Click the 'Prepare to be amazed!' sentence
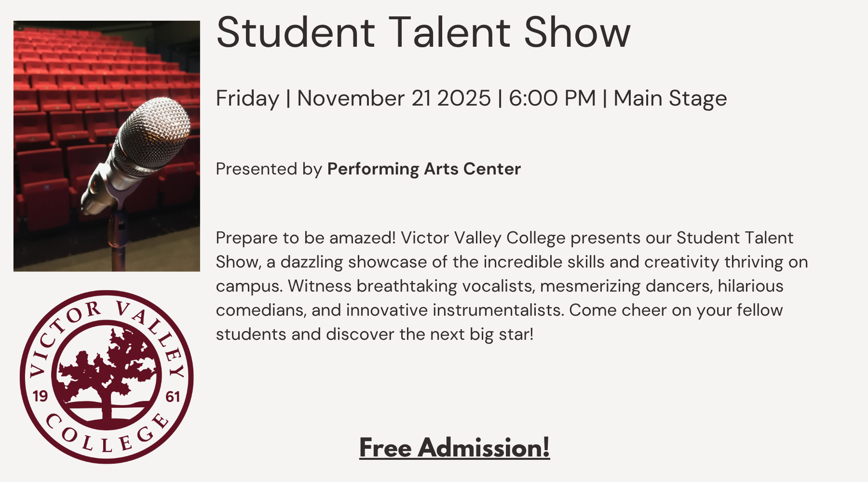The height and width of the screenshot is (482, 868). click(306, 238)
